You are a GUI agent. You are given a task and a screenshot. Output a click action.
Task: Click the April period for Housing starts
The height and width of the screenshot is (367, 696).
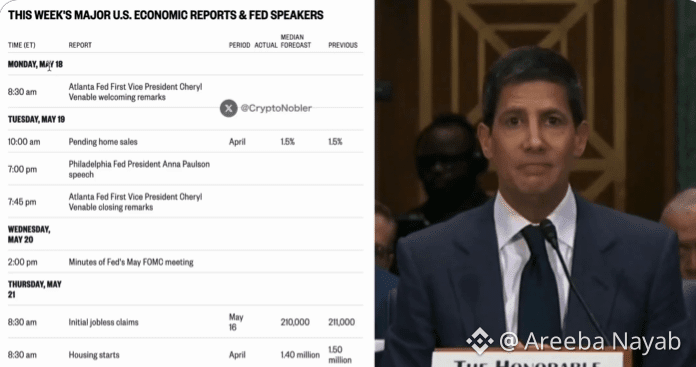click(237, 355)
